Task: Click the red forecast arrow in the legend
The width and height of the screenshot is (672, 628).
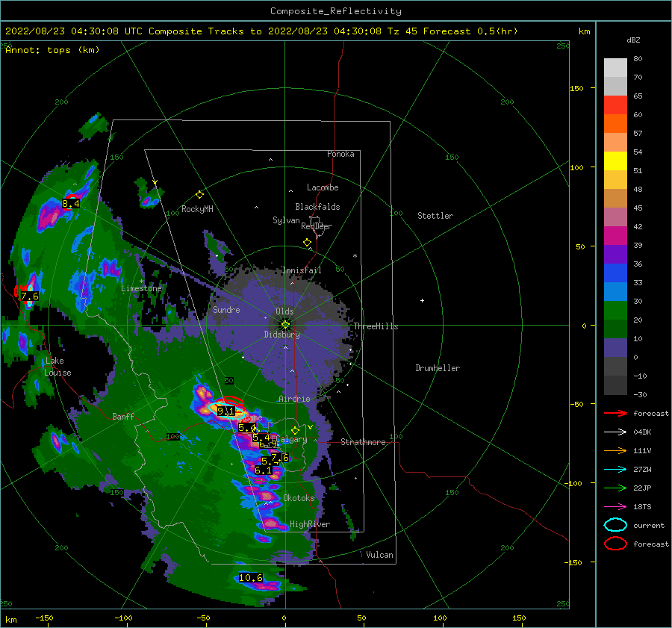Action: 615,413
